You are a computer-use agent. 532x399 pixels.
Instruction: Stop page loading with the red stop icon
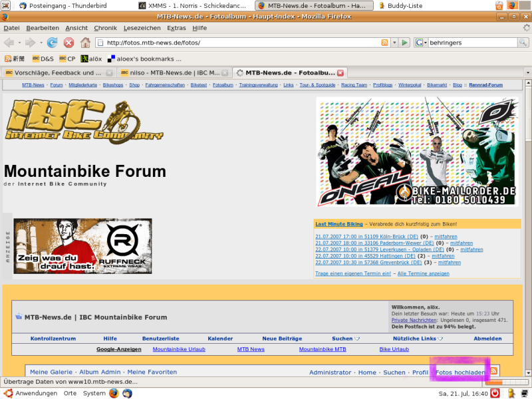pyautogui.click(x=68, y=43)
